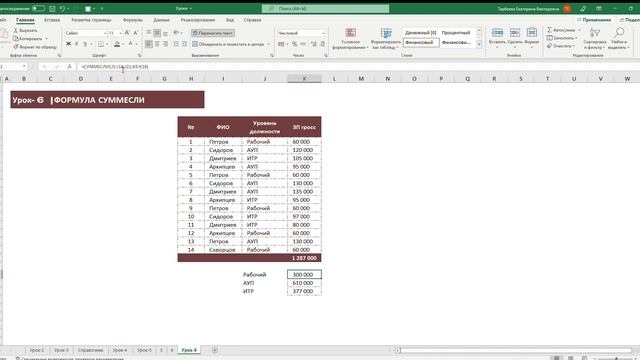This screenshot has width=640, height=360.
Task: Click Форматировать как таблицу icon
Action: (x=386, y=33)
